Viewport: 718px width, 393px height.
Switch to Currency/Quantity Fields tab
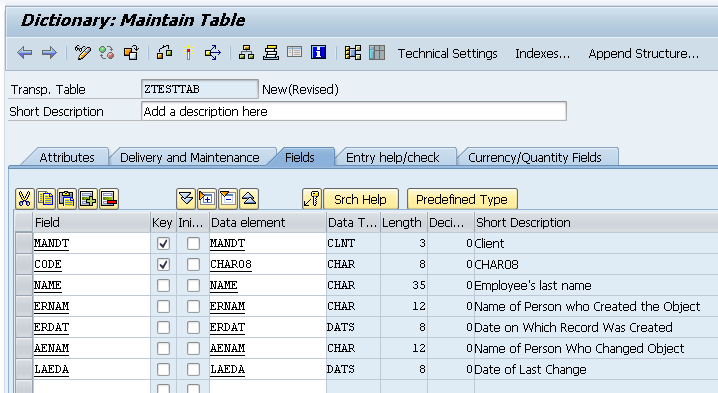[535, 157]
